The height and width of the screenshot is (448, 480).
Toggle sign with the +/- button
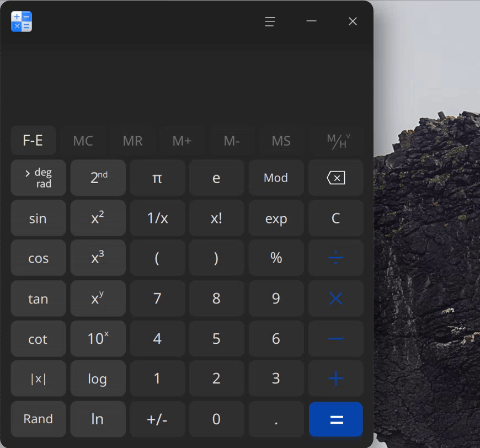pos(157,419)
